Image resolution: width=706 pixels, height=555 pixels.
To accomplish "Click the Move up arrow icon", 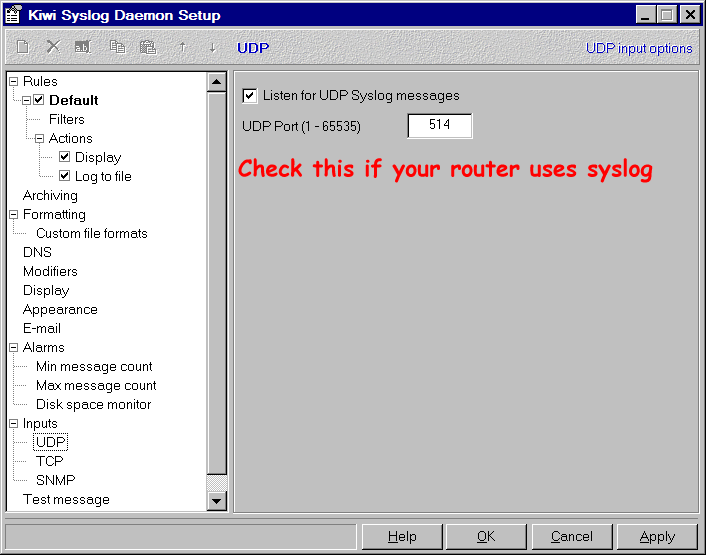I will click(x=182, y=47).
